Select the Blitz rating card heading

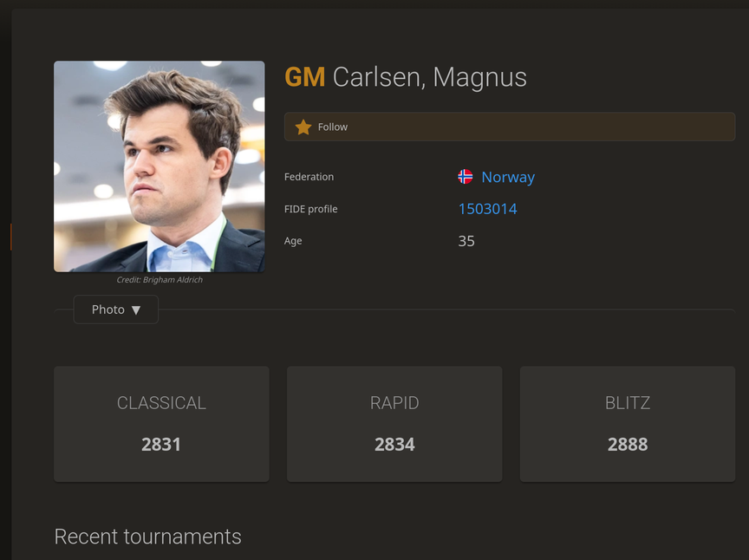click(x=628, y=403)
